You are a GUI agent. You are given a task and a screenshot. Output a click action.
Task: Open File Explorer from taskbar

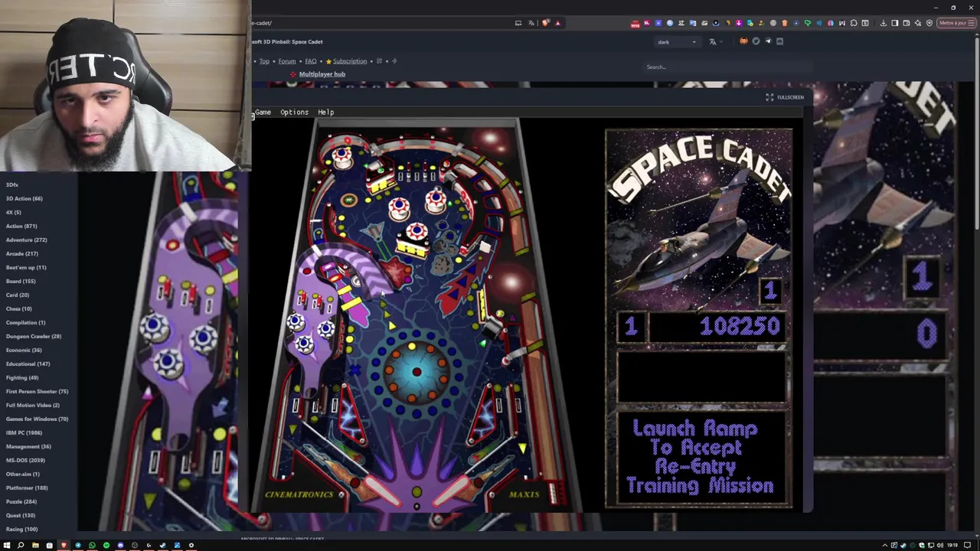pos(35,546)
